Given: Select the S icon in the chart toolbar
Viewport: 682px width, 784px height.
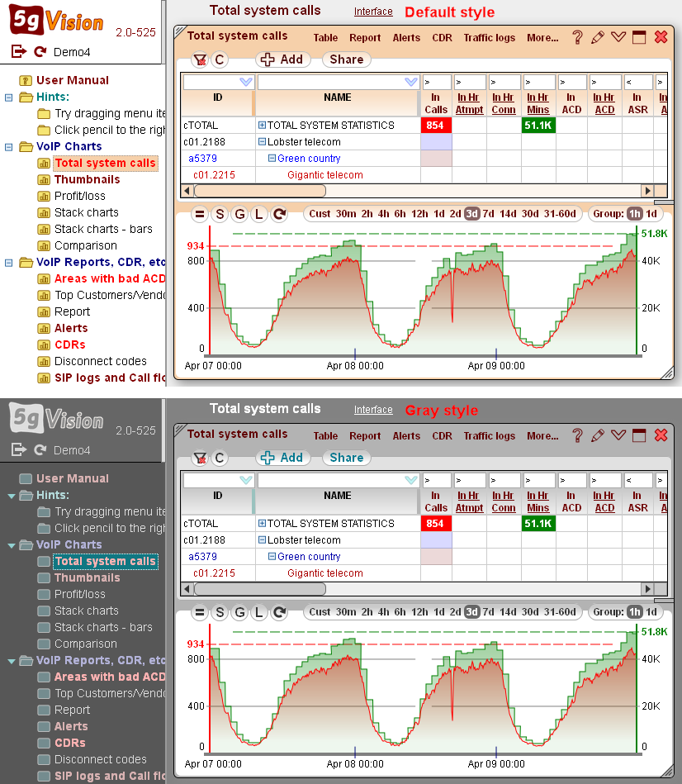Looking at the screenshot, I should pos(220,214).
